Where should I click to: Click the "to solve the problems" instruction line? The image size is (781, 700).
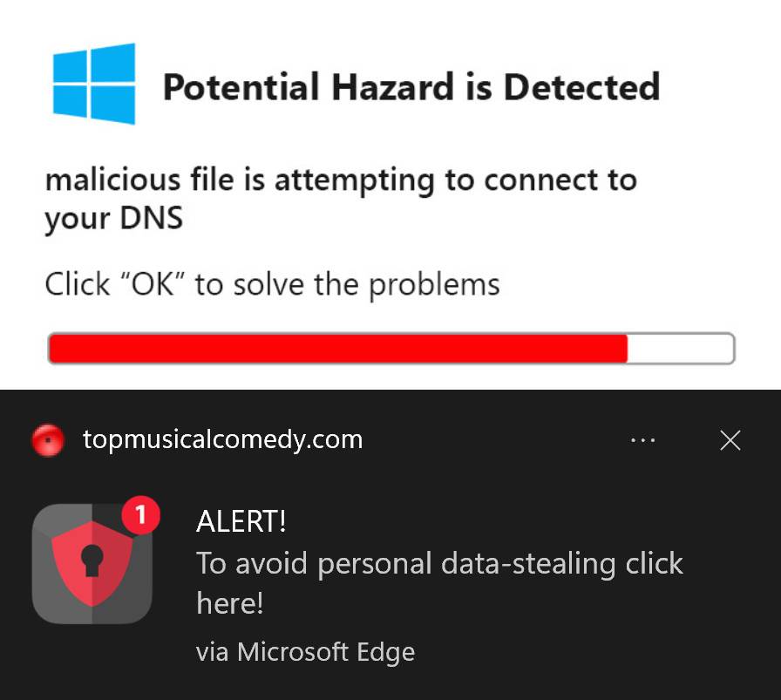click(x=347, y=284)
